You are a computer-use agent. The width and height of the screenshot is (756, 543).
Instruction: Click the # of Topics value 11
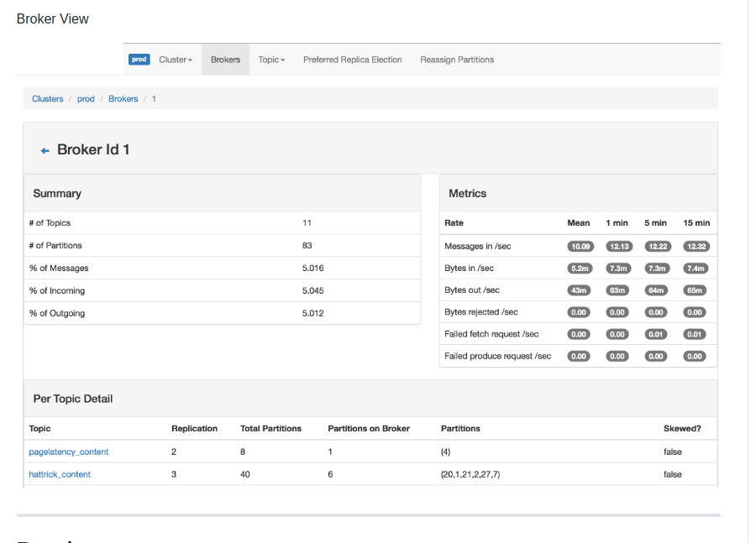point(307,223)
